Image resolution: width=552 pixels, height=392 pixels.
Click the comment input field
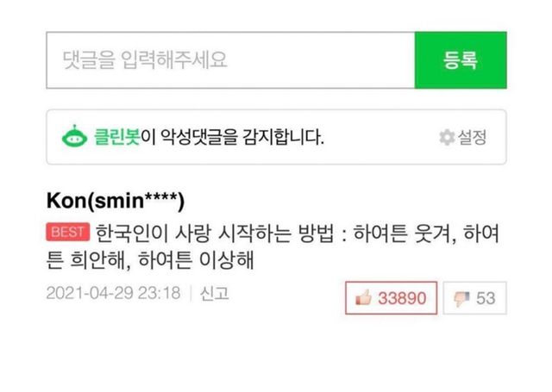click(230, 60)
